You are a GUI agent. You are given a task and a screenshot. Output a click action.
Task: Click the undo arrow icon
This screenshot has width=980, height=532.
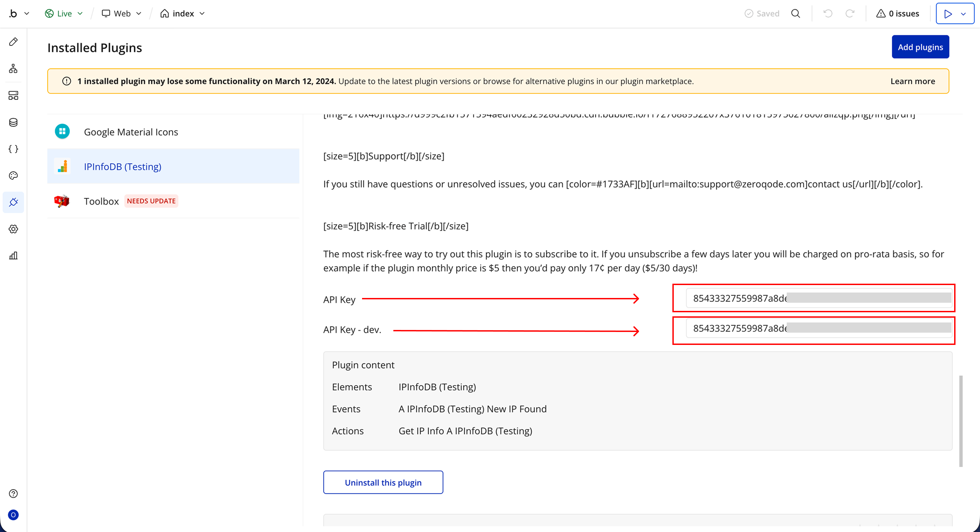coord(828,14)
